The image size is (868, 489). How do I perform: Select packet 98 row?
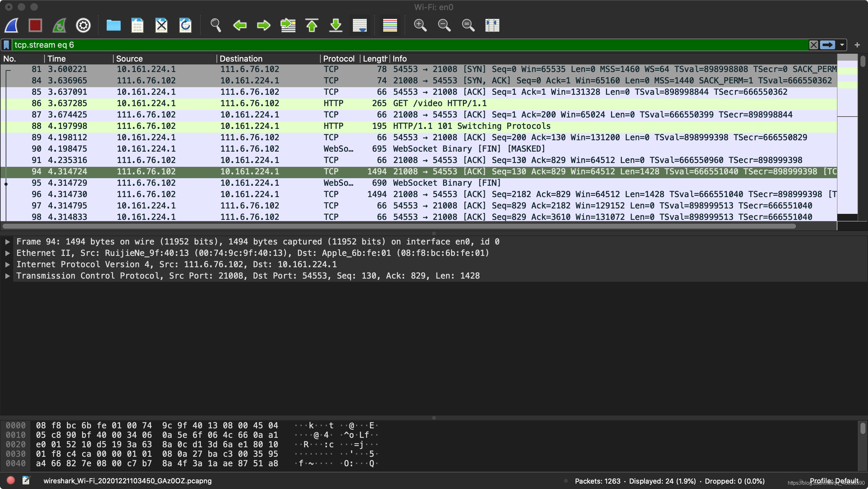coord(419,217)
